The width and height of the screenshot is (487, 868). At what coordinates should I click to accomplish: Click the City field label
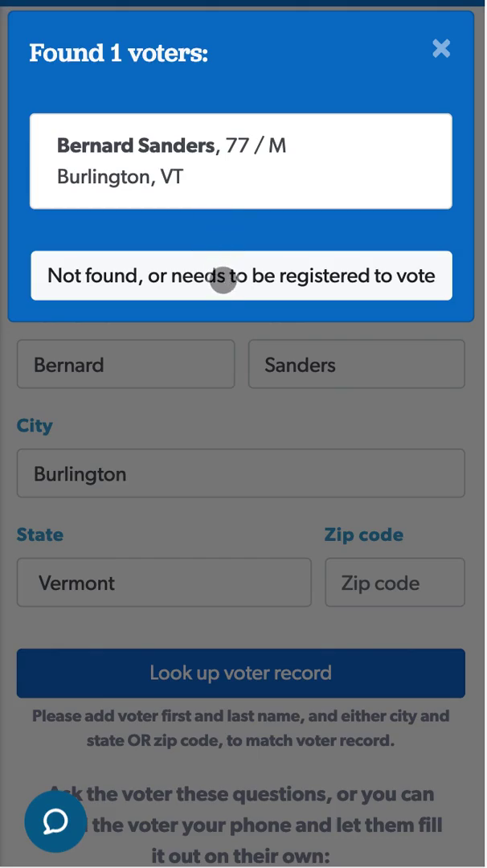point(35,426)
